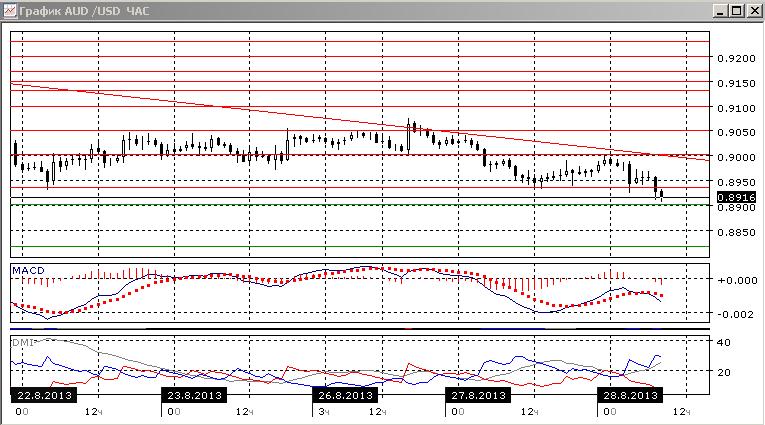Click the 0.8950 price axis label
765x425 pixels.
(736, 182)
